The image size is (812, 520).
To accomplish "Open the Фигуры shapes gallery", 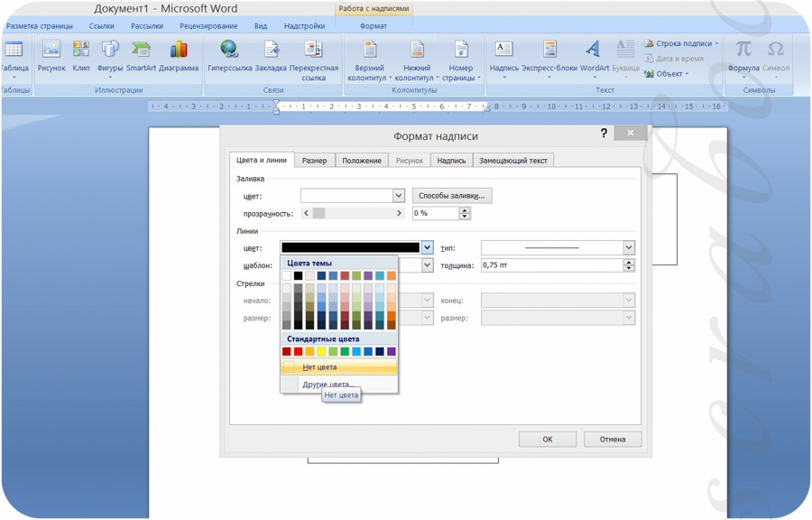I will coord(110,55).
